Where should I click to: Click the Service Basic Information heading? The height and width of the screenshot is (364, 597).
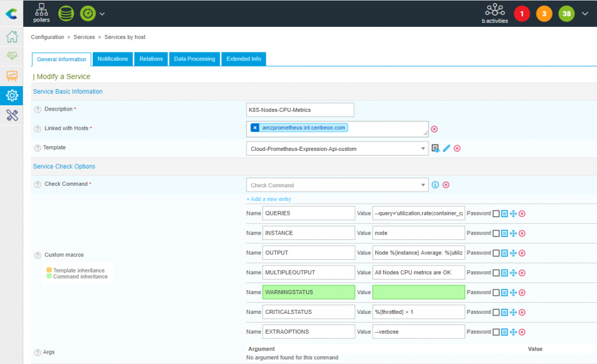tap(68, 91)
